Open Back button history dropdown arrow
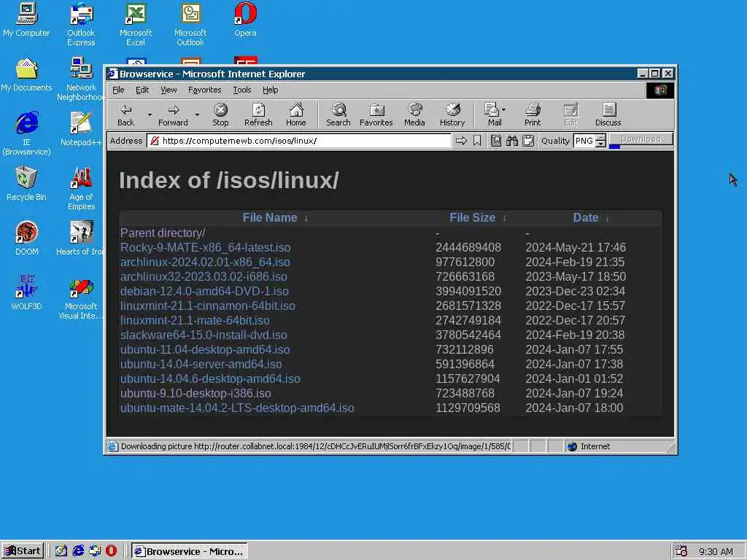Screen dimensions: 747x560 tap(150, 114)
